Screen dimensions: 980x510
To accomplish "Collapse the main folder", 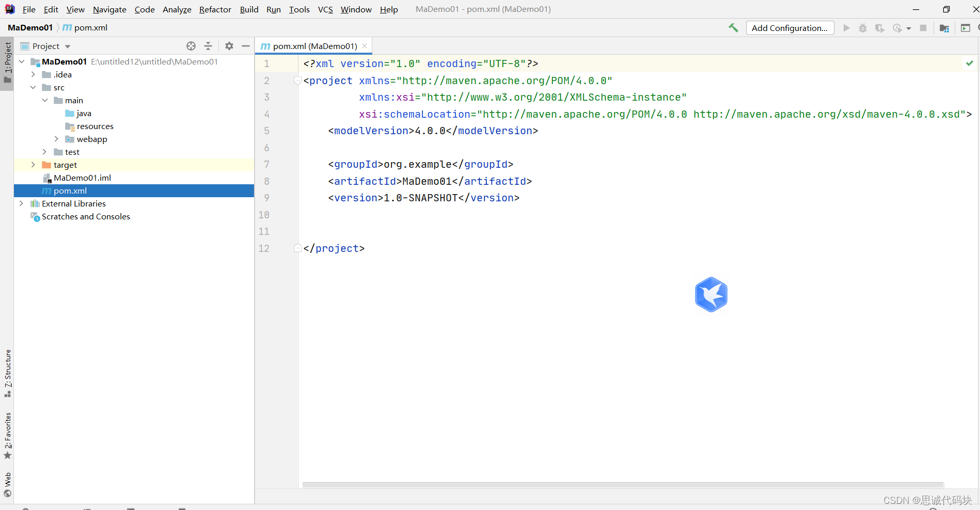I will point(45,100).
